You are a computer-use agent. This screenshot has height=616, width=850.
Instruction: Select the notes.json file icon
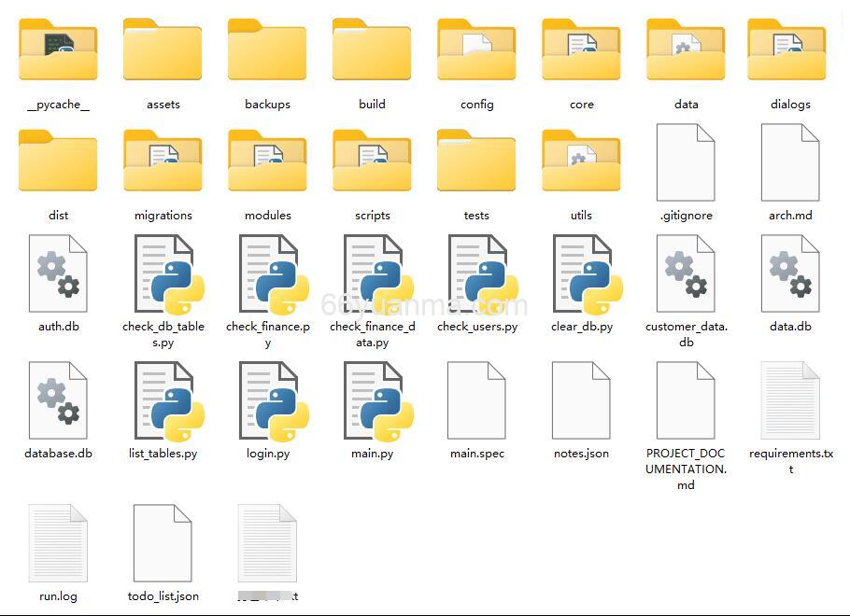click(x=581, y=402)
